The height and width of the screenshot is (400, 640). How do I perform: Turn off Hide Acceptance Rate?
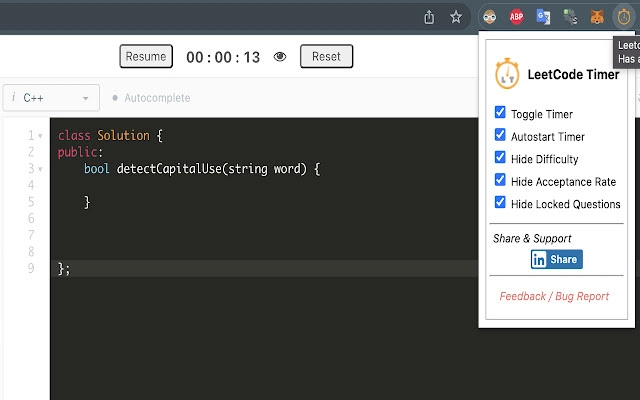click(501, 181)
